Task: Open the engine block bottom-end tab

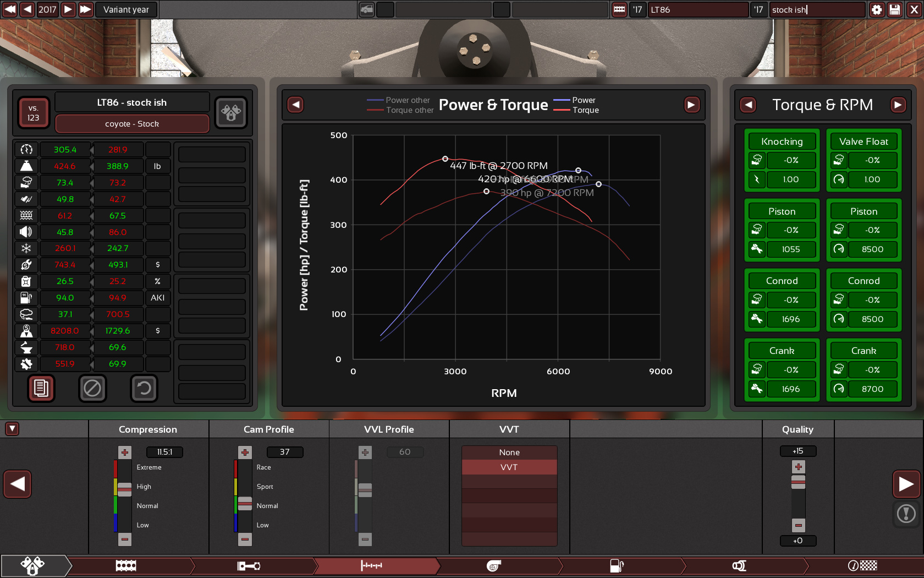Action: [x=126, y=566]
